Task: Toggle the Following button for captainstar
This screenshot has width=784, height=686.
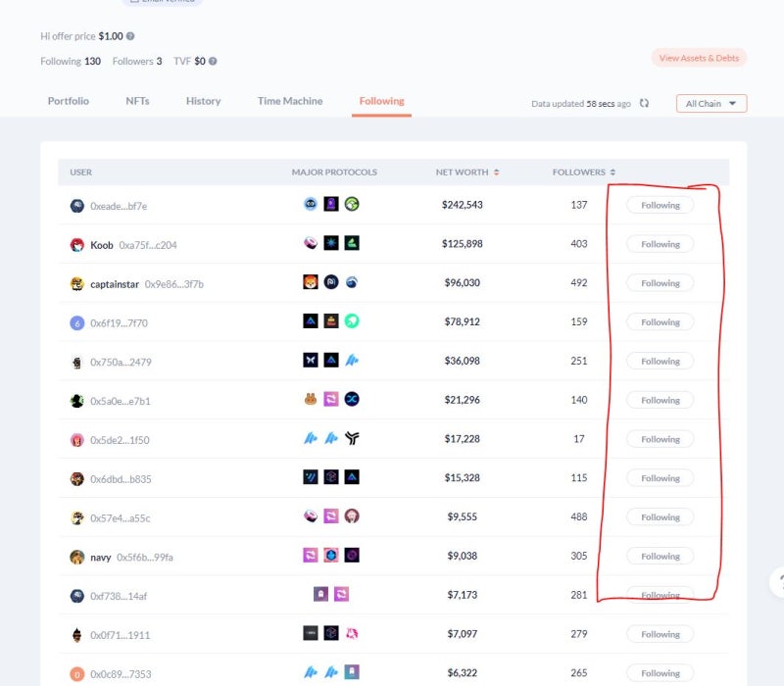Action: point(659,282)
